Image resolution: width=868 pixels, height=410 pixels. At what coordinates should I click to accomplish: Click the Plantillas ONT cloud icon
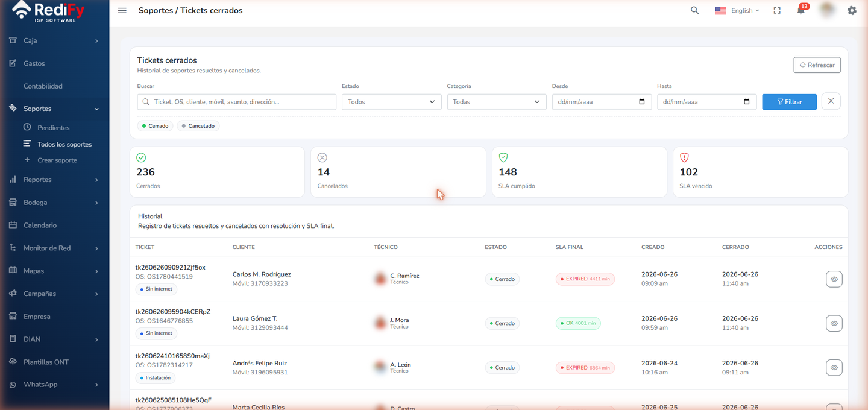(13, 362)
